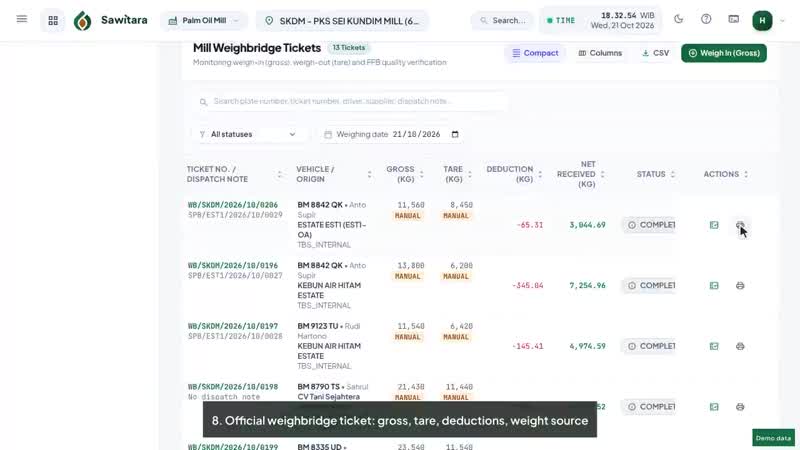Viewport: 800px width, 450px height.
Task: Toggle Compact view mode
Action: [x=535, y=53]
